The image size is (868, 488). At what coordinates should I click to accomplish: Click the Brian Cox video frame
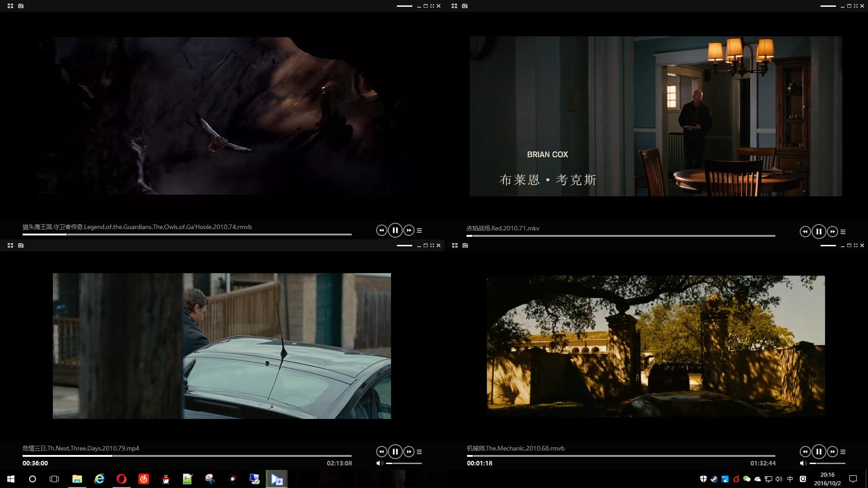point(656,116)
